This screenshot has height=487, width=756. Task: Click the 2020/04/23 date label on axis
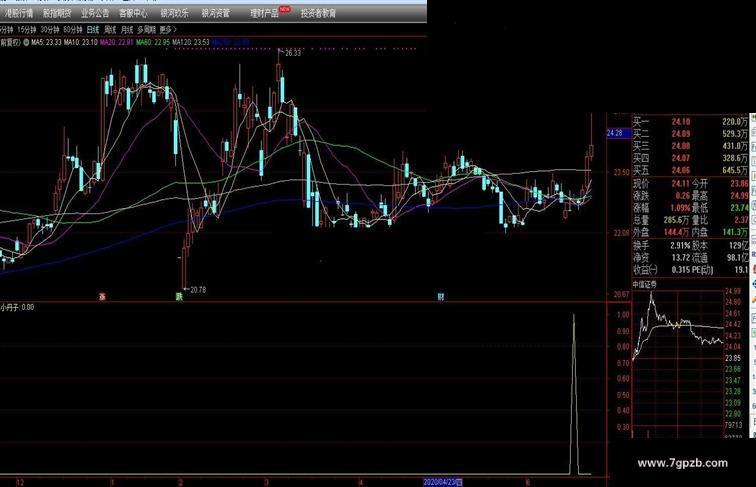443,482
